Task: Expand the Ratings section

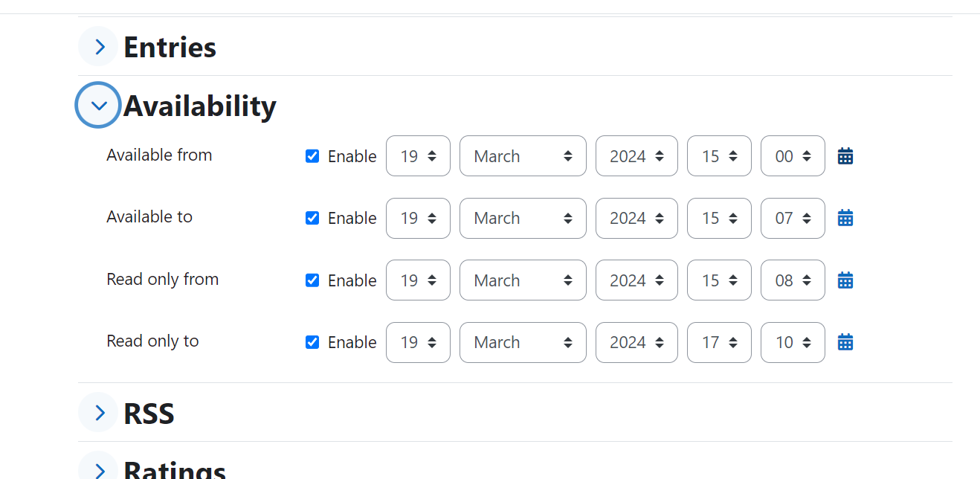Action: [x=98, y=469]
